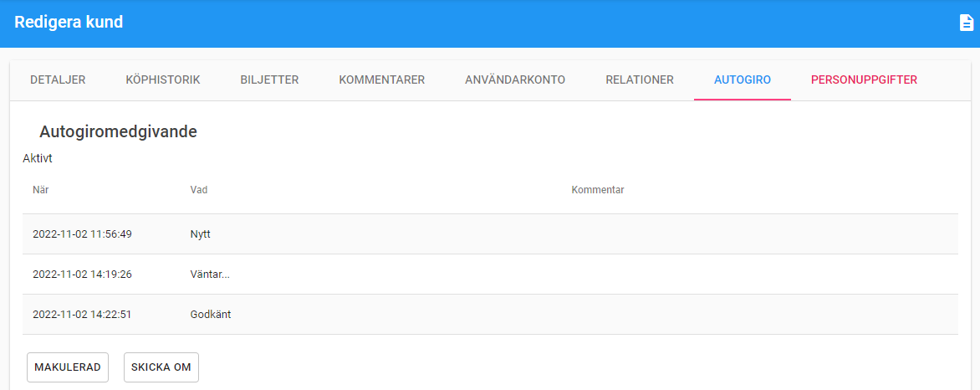Open the Personuppgifter tab
Image resolution: width=980 pixels, height=390 pixels.
(x=864, y=80)
